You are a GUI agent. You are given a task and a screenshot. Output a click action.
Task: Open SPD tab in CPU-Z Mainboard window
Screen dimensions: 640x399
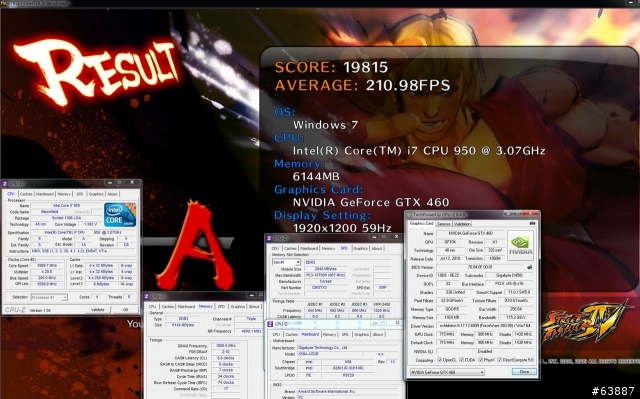click(345, 335)
